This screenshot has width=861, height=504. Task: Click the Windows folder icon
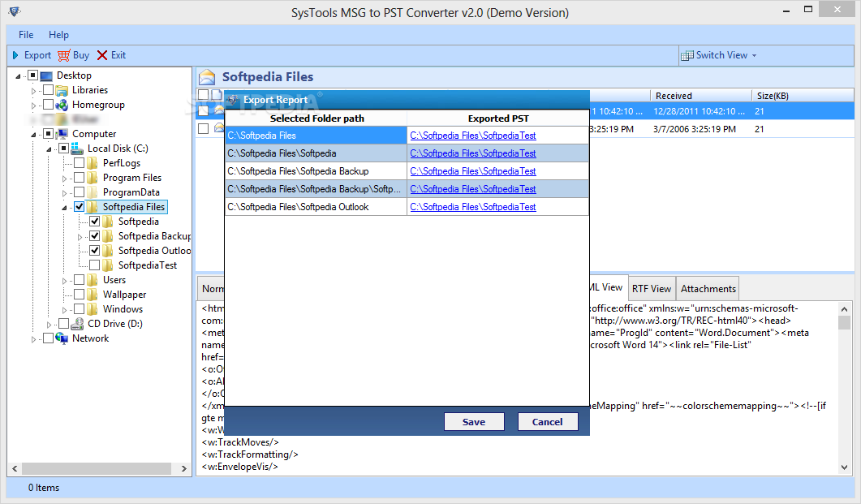(x=93, y=309)
